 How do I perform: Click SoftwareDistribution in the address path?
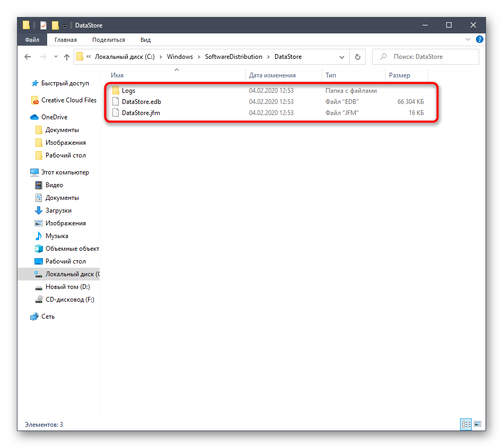[233, 57]
